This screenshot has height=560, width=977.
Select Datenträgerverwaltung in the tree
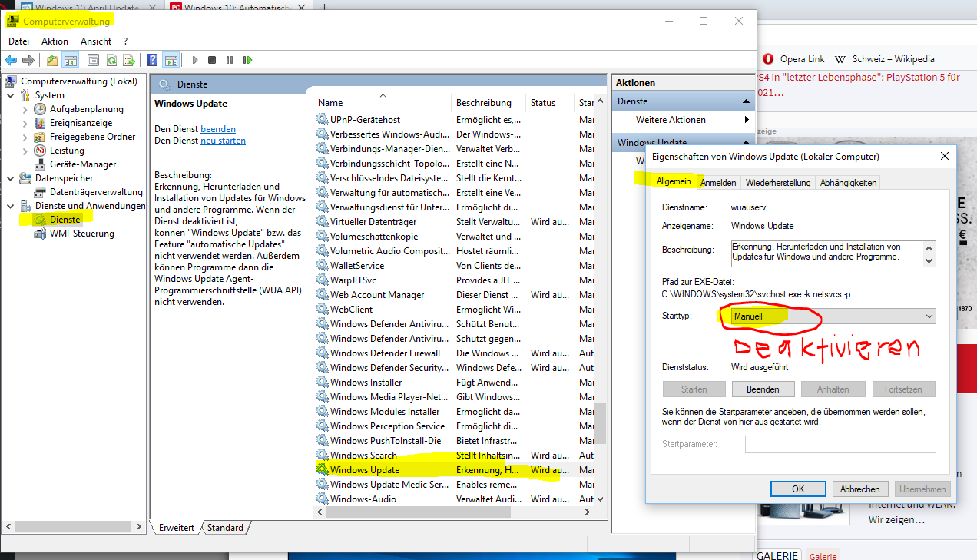click(x=96, y=192)
